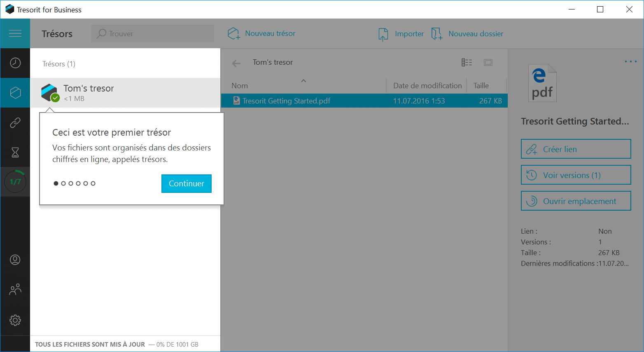Open the settings gear icon

point(15,320)
